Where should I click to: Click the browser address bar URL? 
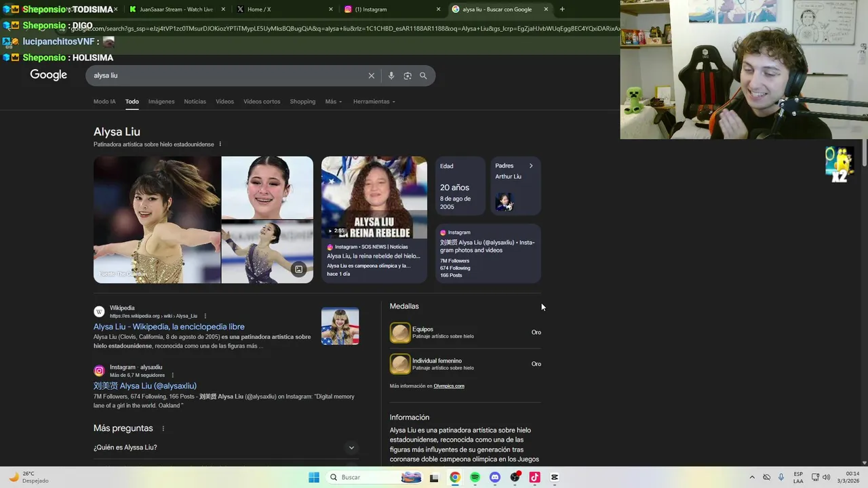click(x=339, y=28)
